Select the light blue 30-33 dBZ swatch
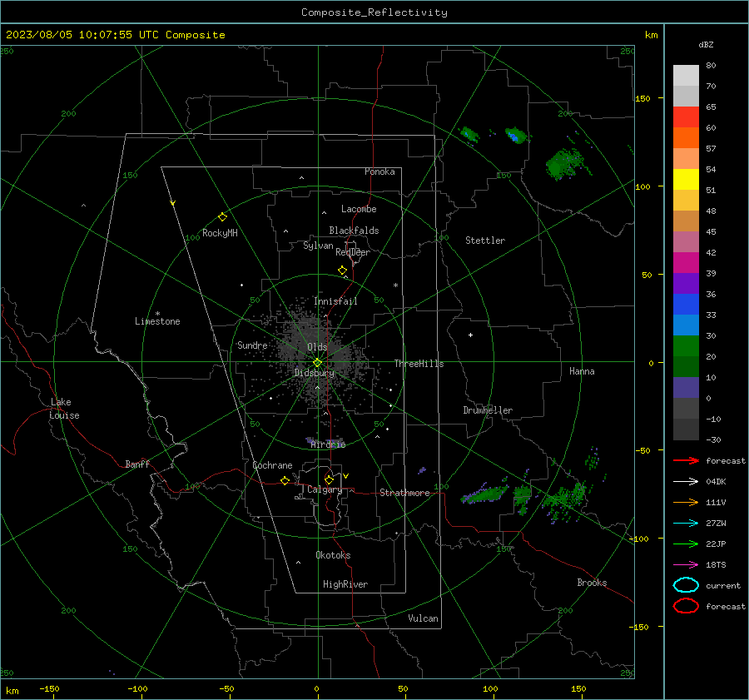This screenshot has height=700, width=749. (x=686, y=325)
